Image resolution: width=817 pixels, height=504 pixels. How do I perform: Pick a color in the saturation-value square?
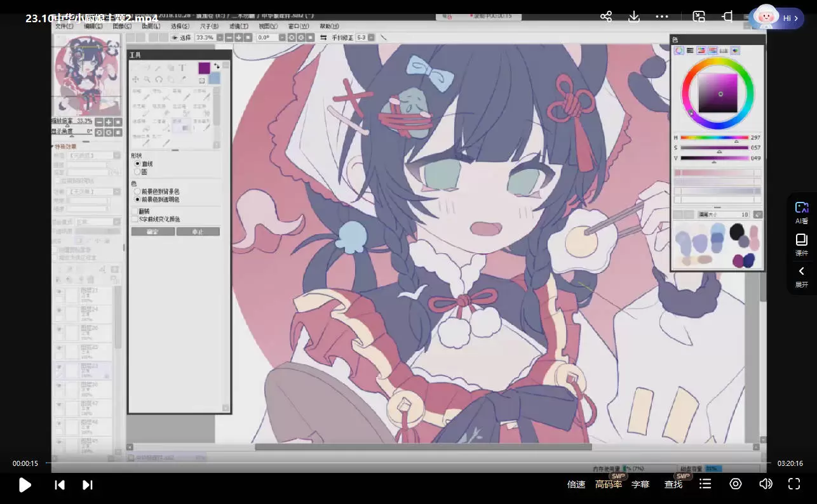(x=718, y=93)
